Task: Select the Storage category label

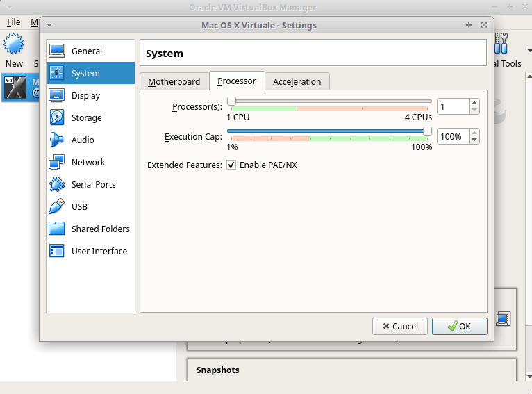Action: pos(87,117)
